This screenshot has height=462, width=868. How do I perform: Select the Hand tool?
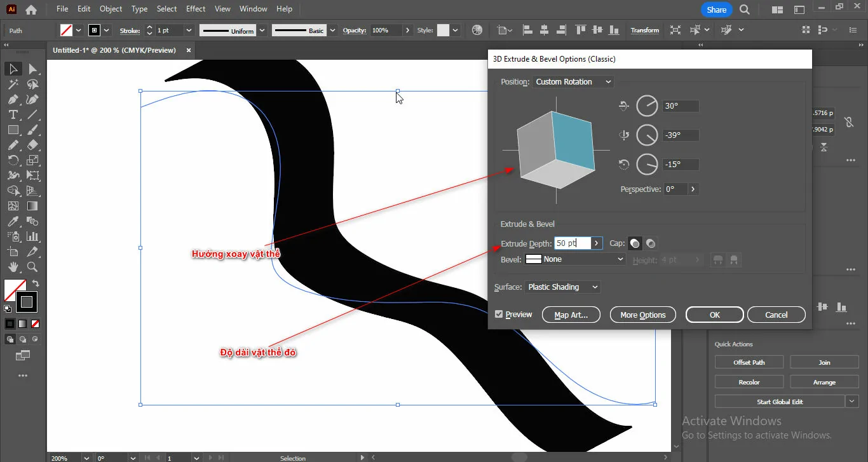click(13, 268)
